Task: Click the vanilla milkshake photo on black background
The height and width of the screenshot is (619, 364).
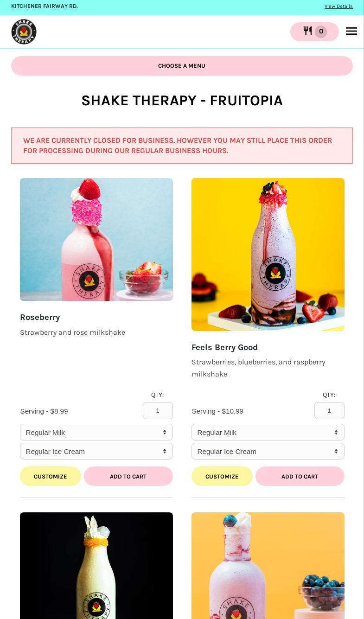Action: pos(96,566)
